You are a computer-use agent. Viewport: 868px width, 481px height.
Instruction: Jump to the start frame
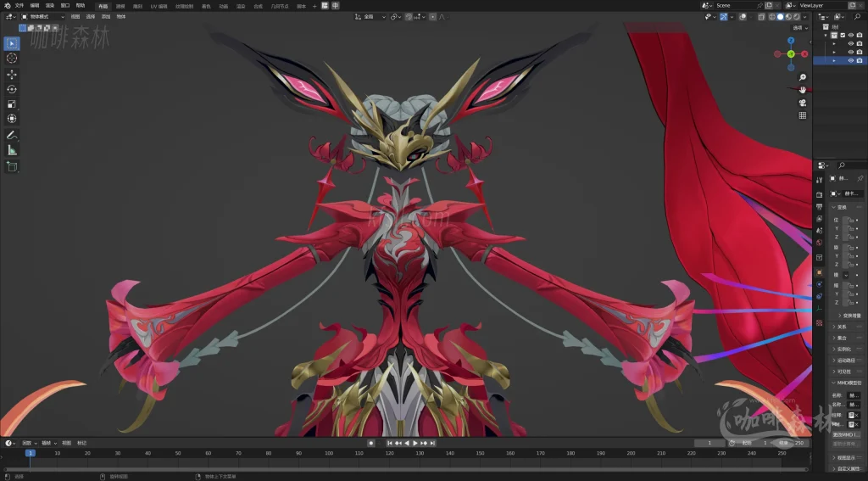point(390,443)
